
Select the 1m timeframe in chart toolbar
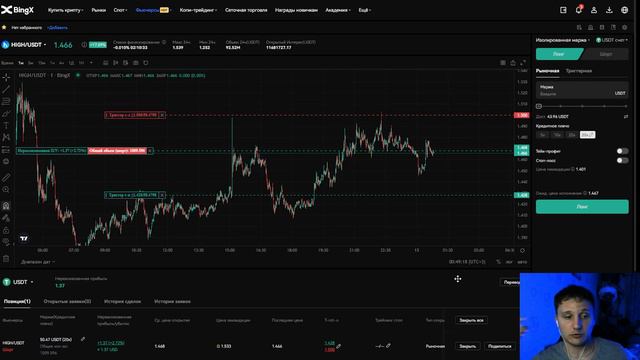pos(21,63)
